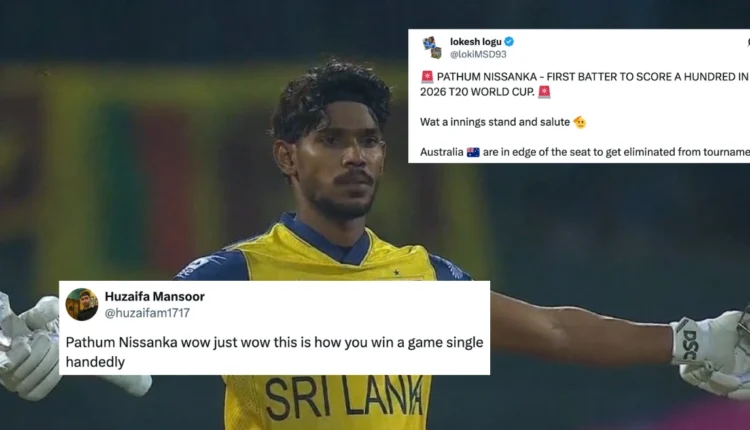Screen dimensions: 750x430
Task: Open the @lokiMSD93 handle link
Action: (478, 54)
